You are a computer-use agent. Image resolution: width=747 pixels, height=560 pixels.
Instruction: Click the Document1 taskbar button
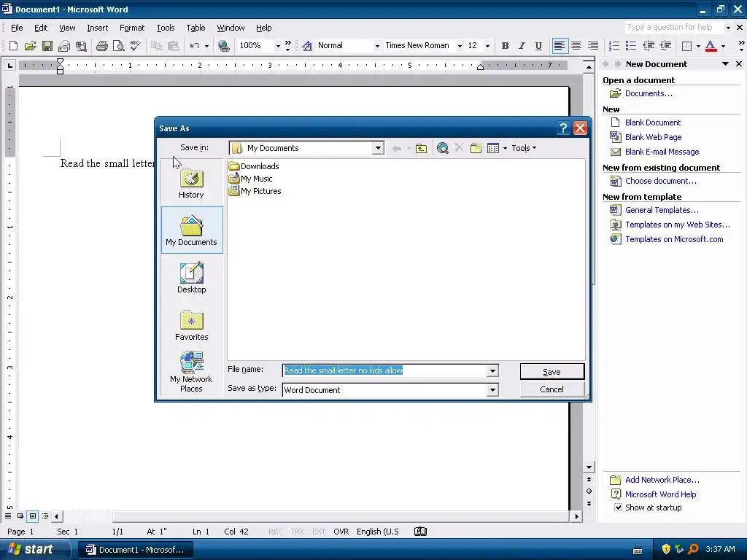(135, 550)
